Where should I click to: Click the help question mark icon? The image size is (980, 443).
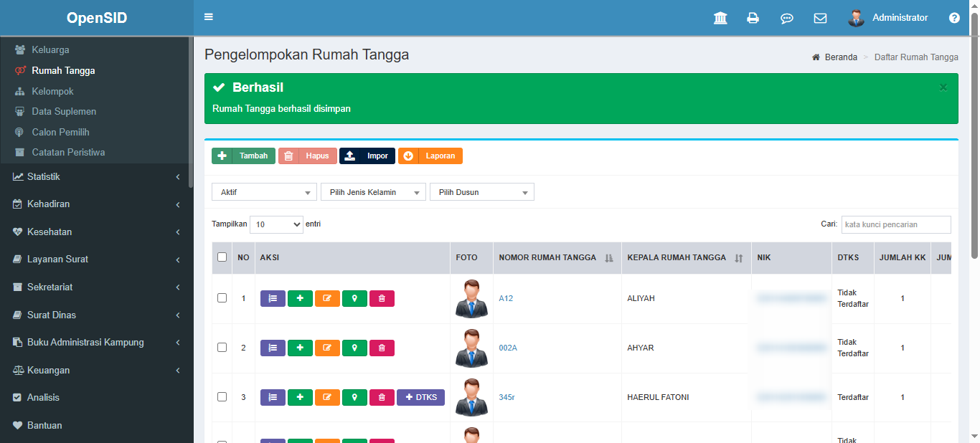(954, 18)
